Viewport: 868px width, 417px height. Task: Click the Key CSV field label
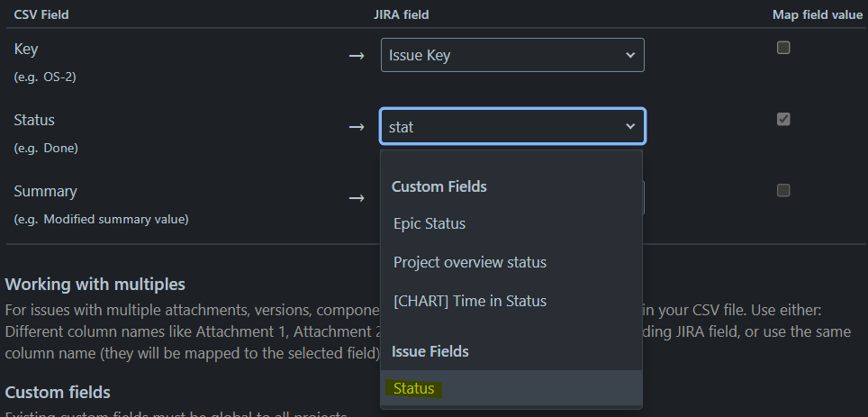coord(26,50)
